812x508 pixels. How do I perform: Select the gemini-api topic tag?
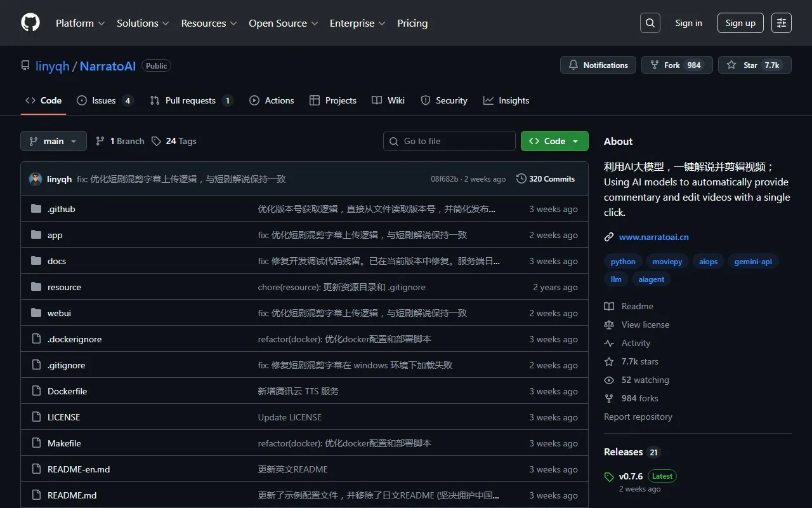tap(753, 262)
